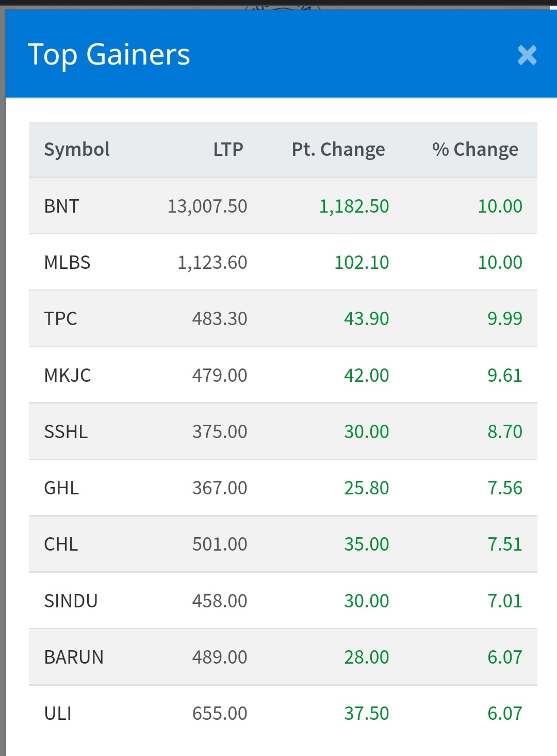This screenshot has height=756, width=557.
Task: Click the LTP column header
Action: (228, 150)
